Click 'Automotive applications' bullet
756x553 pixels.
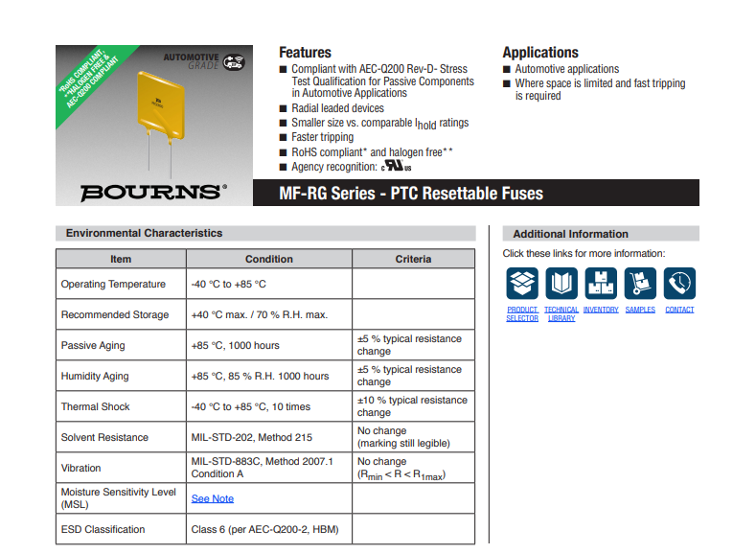566,69
